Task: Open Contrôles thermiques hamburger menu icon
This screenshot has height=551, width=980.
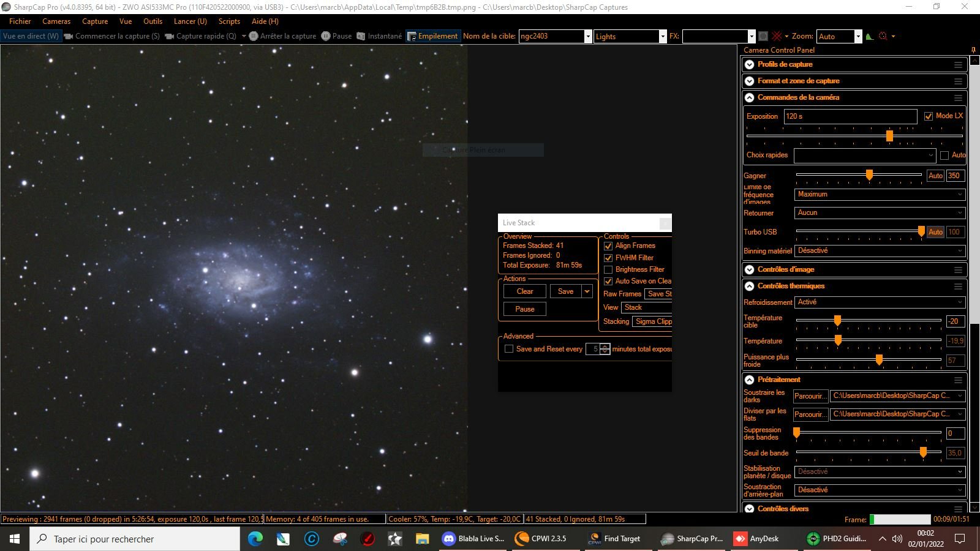Action: (x=958, y=287)
